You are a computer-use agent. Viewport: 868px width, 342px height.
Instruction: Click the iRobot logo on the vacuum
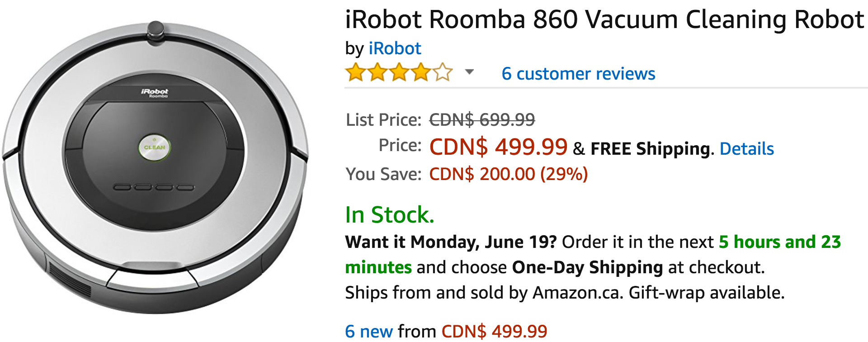point(155,92)
